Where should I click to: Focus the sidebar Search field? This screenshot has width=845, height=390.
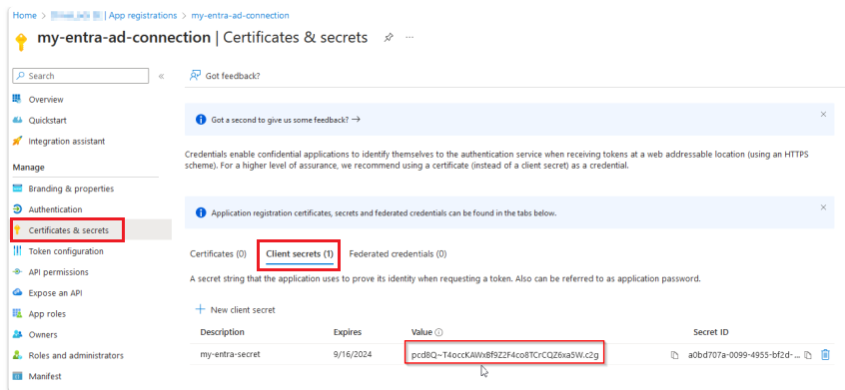(80, 76)
